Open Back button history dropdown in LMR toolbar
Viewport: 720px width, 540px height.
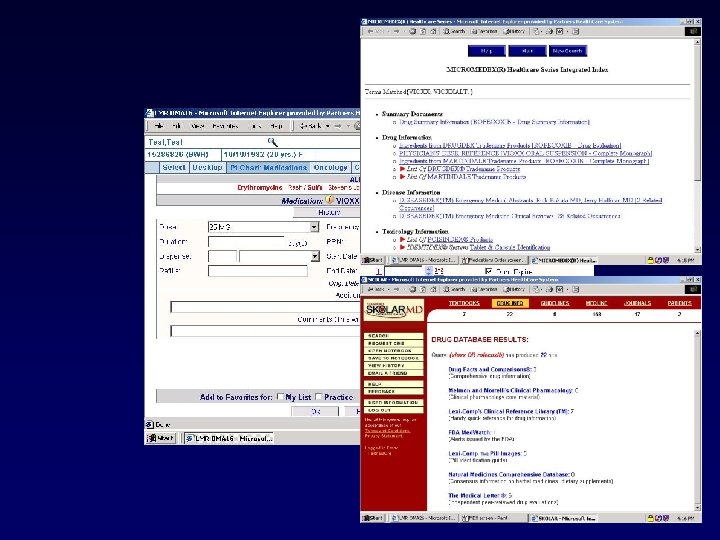click(328, 126)
